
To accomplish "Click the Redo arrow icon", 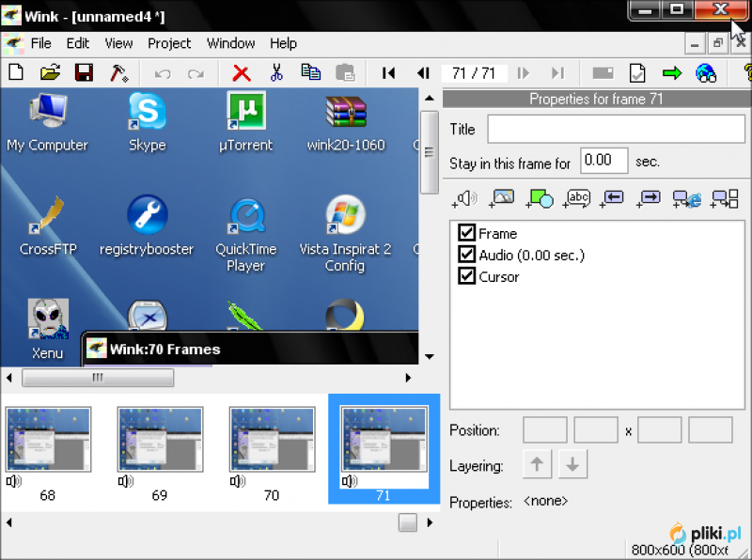I will point(196,74).
